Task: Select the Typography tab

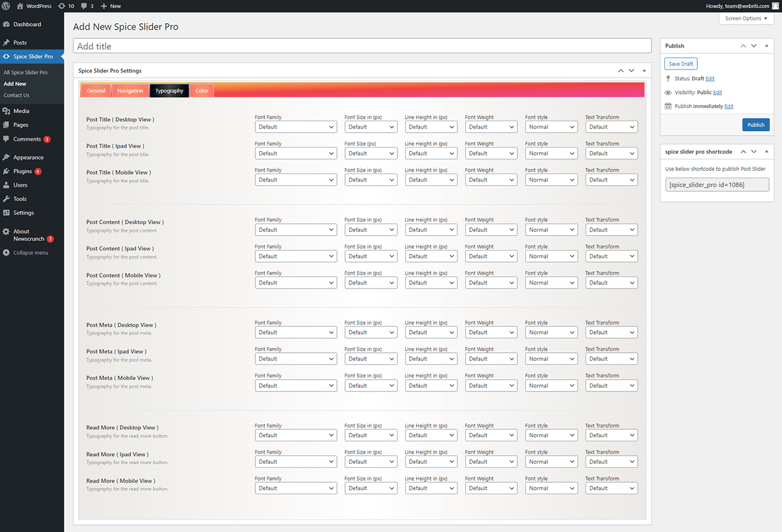Action: [x=169, y=91]
